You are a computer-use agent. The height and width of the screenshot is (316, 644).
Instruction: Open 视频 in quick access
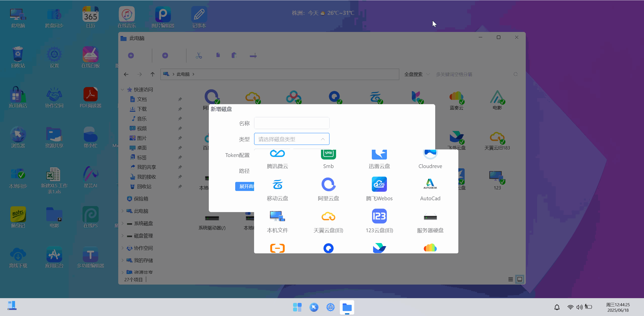(x=138, y=129)
